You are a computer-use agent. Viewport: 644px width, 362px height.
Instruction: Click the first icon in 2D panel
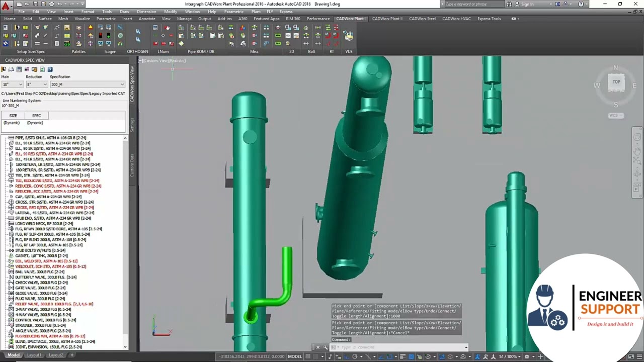pyautogui.click(x=288, y=28)
